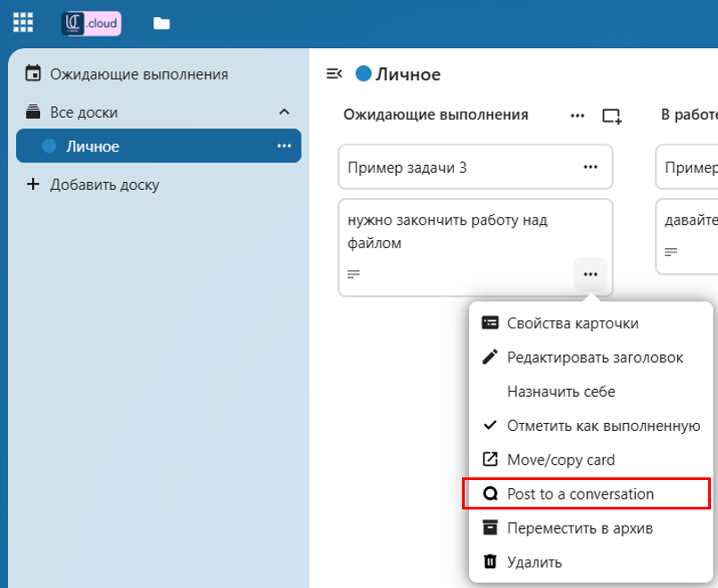Click Move/copy card menu option
The image size is (718, 588).
coord(560,460)
